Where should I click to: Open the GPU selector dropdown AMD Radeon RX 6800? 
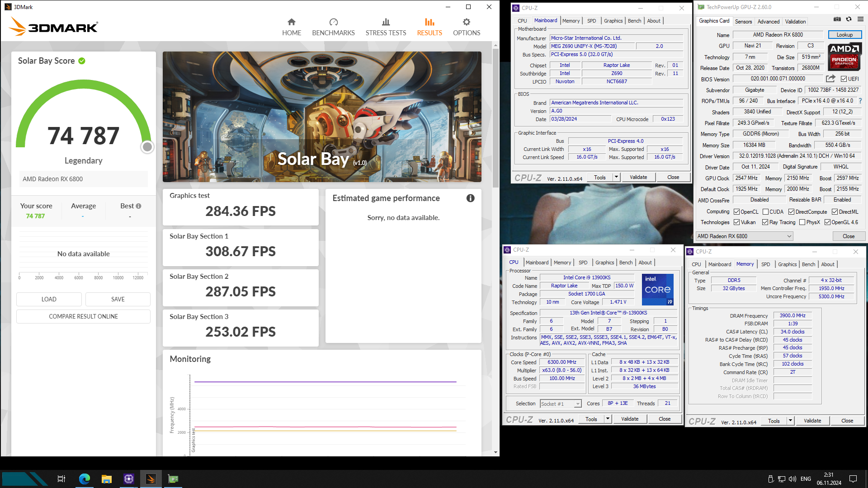coord(745,236)
